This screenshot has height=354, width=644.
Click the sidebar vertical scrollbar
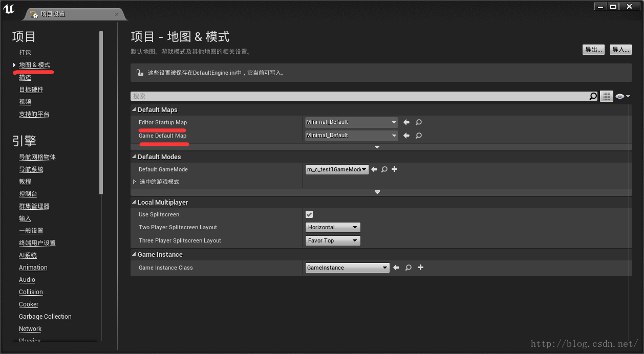click(x=101, y=113)
